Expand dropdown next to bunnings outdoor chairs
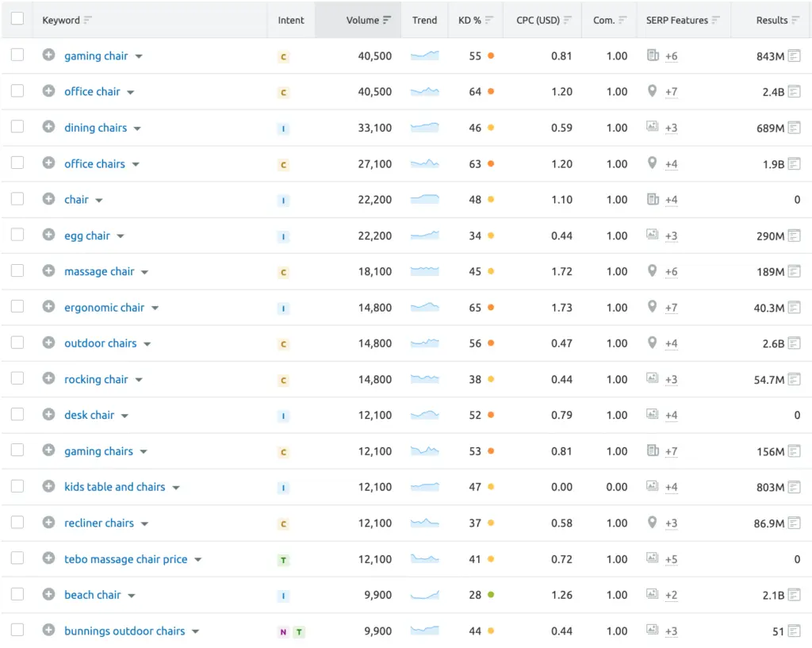 coord(196,631)
